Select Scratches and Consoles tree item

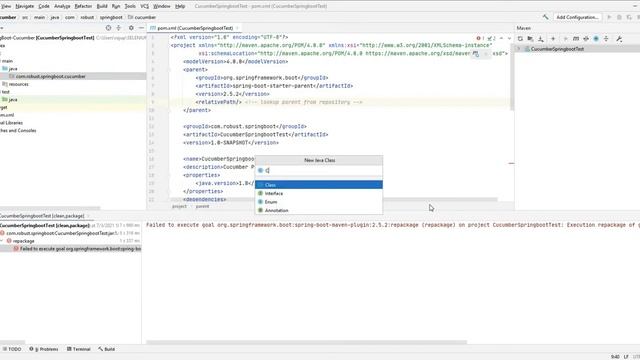18,131
